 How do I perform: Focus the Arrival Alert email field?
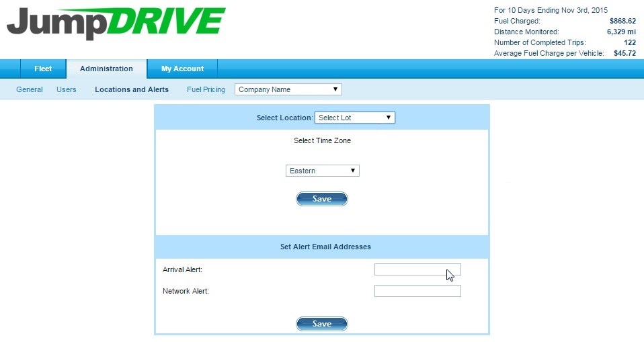pyautogui.click(x=417, y=269)
